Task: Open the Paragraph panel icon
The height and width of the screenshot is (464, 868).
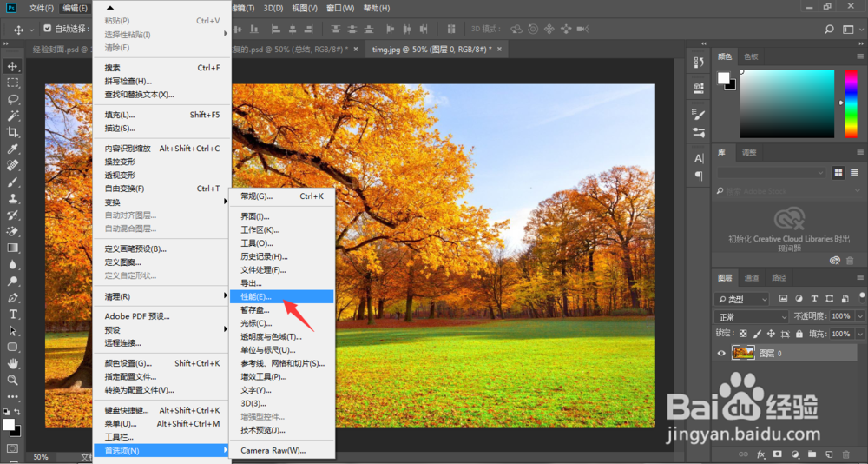Action: tap(699, 176)
